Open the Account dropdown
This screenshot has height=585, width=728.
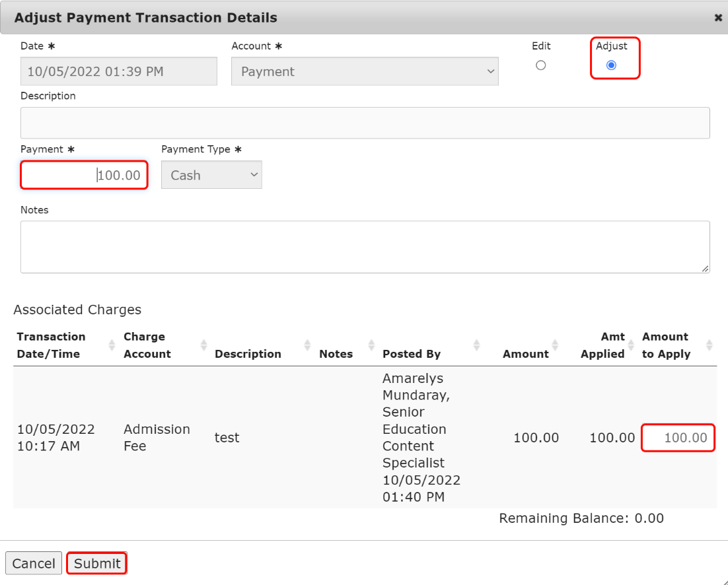pos(365,71)
